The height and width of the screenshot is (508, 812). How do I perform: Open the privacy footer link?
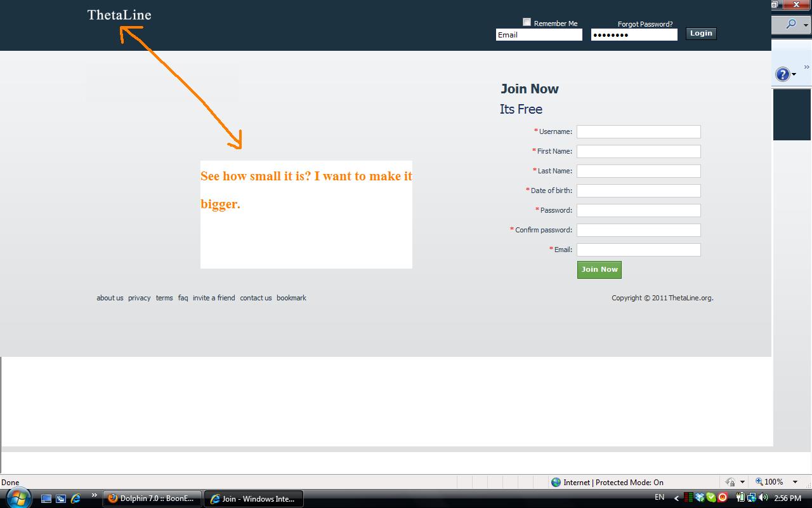point(140,298)
